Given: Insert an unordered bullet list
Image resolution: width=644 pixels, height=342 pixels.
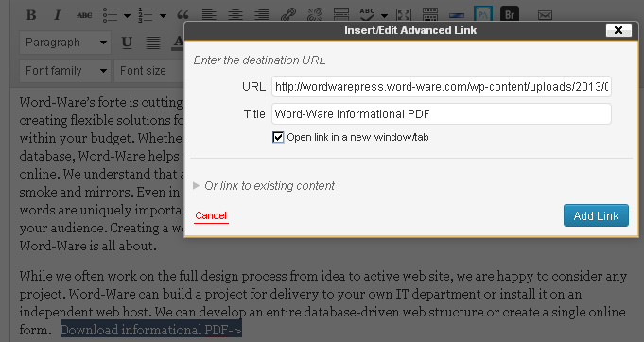Looking at the screenshot, I should [110, 15].
